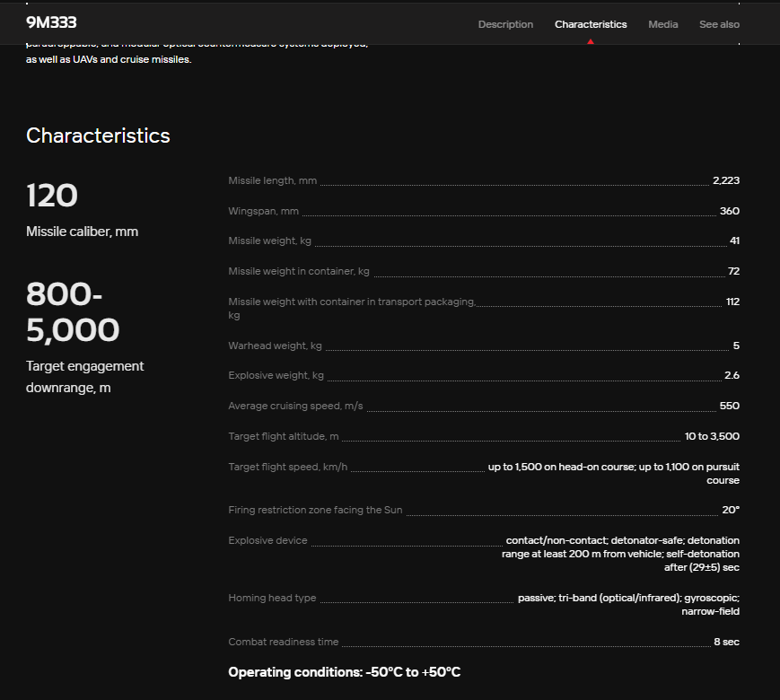This screenshot has width=780, height=700.
Task: Click the Homing head type label
Action: tap(272, 598)
